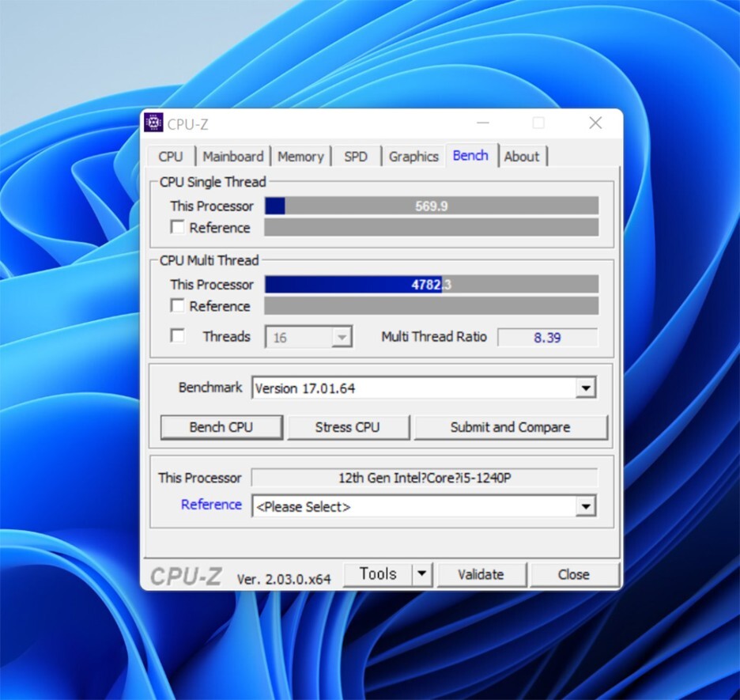Open the Mainboard tab
The width and height of the screenshot is (740, 700).
233,157
